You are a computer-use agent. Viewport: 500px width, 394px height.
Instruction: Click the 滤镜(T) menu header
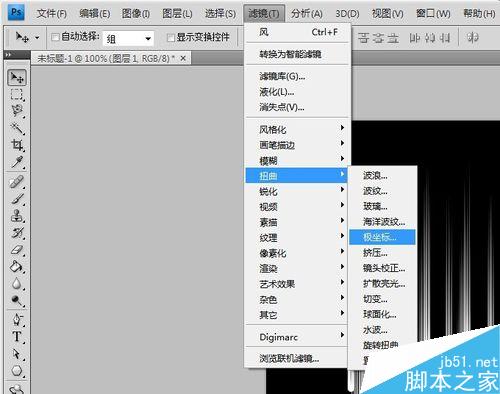(264, 13)
